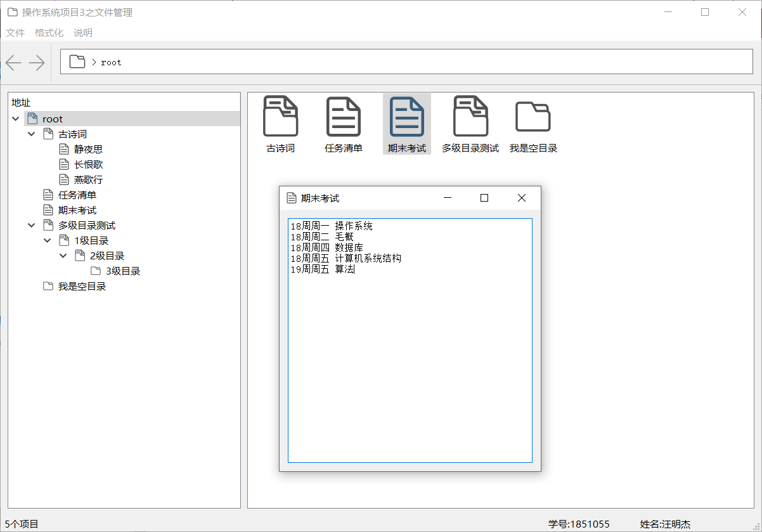Open the 我是空目录 empty folder icon
762x532 pixels.
[x=533, y=116]
